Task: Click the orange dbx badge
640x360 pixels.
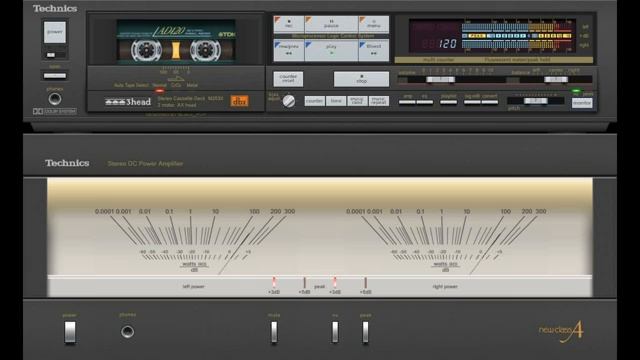Action: tap(239, 101)
